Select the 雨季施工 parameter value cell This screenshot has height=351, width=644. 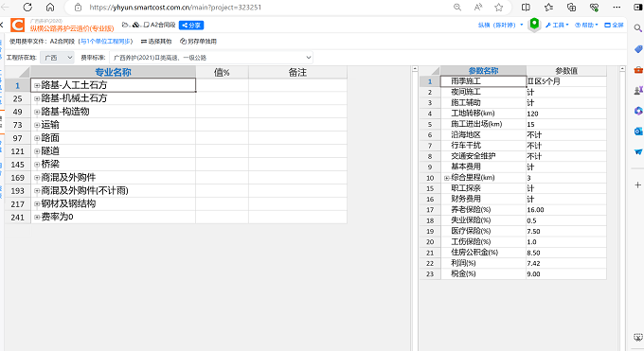pos(566,81)
